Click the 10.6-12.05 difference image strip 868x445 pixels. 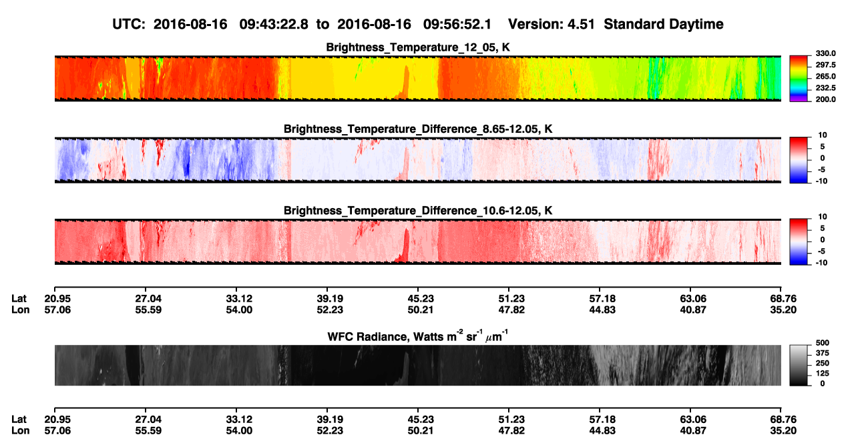point(417,242)
